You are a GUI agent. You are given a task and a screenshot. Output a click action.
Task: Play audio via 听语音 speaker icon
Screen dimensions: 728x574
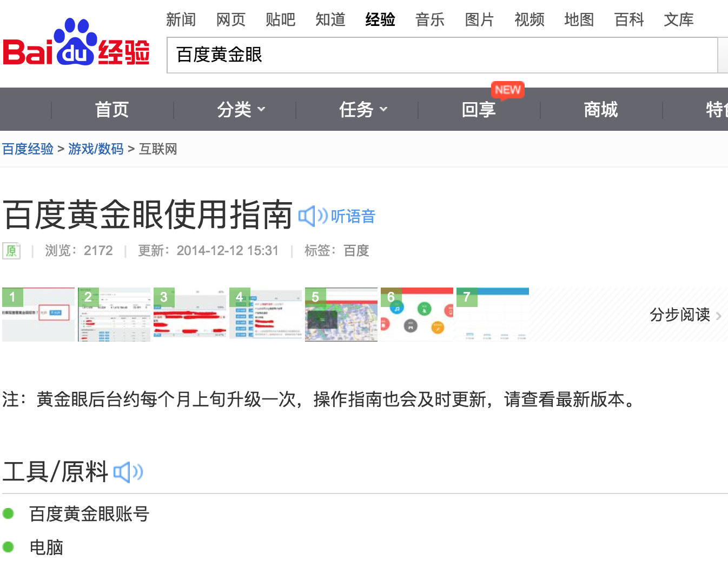(x=313, y=216)
